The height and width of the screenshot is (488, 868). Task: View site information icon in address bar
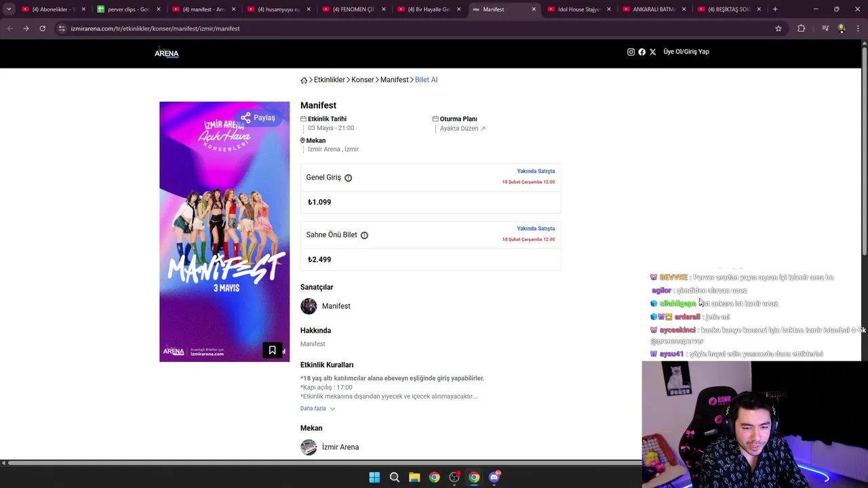[62, 28]
